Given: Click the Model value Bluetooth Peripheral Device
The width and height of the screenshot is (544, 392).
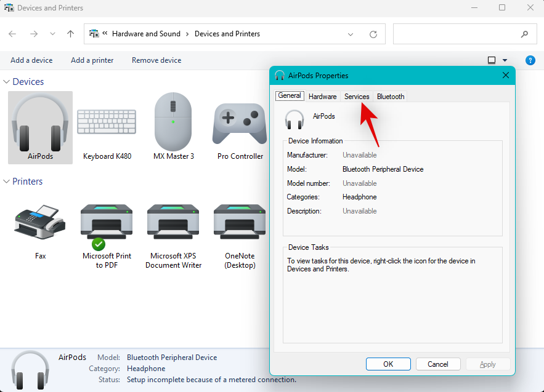Looking at the screenshot, I should (383, 169).
